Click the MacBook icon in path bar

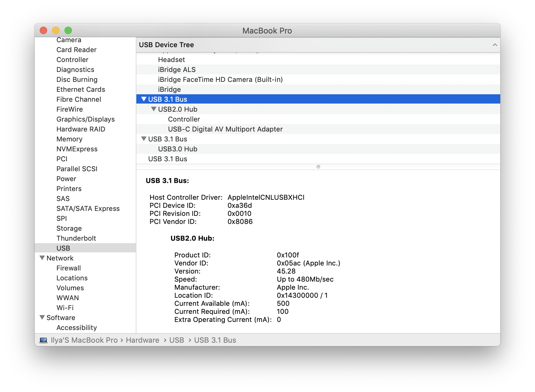point(43,340)
